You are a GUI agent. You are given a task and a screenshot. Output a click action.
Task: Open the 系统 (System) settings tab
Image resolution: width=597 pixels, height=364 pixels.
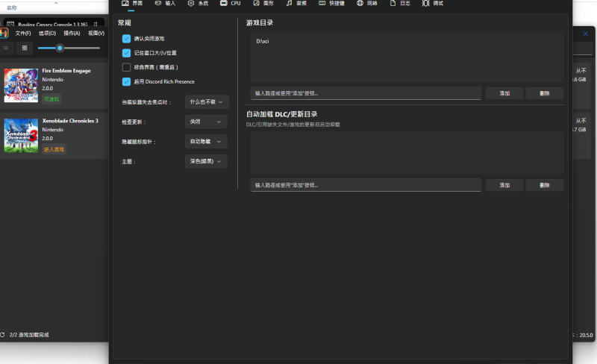(x=198, y=4)
